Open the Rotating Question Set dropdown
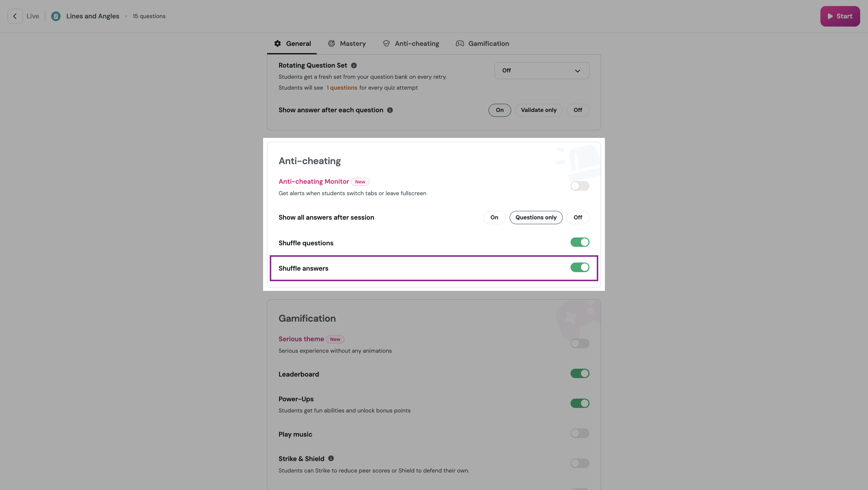 click(542, 71)
